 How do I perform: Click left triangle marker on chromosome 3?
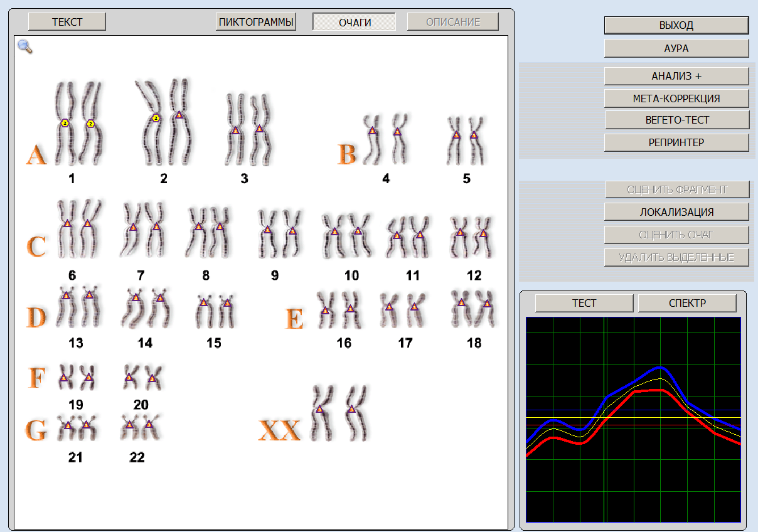235,130
